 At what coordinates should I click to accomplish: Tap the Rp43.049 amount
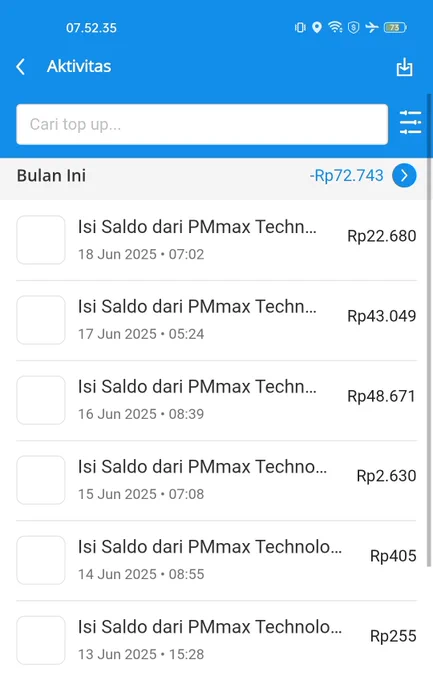point(381,316)
